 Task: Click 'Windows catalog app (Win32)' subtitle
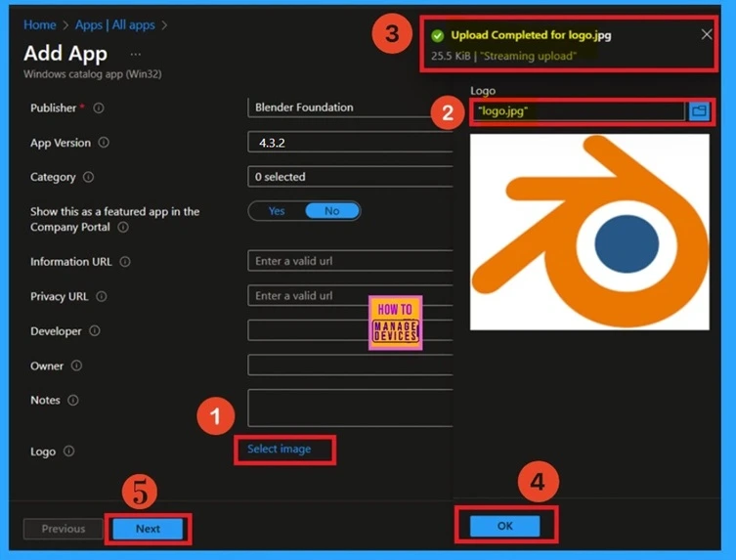pyautogui.click(x=93, y=74)
